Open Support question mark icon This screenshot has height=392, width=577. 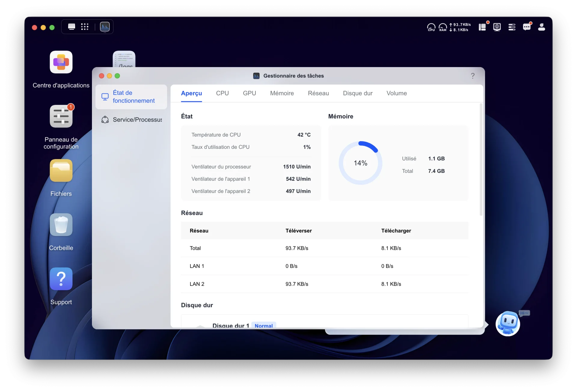61,279
